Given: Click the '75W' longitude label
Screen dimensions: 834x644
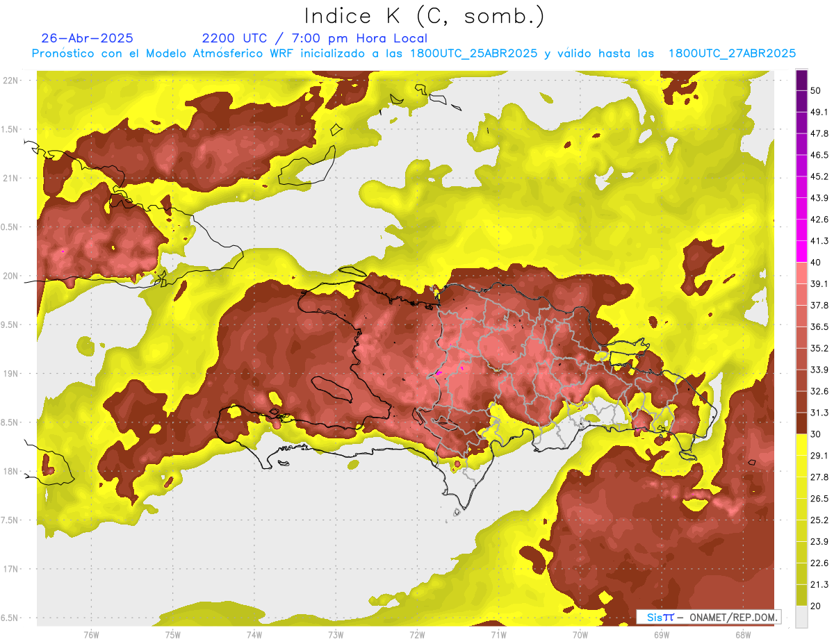Looking at the screenshot, I should 173,635.
